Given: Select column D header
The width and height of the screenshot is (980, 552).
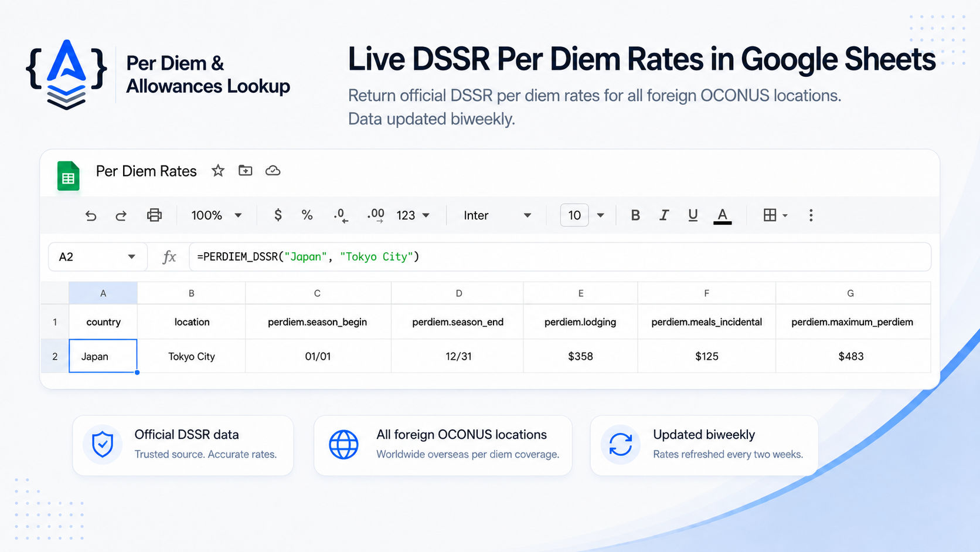Looking at the screenshot, I should [458, 293].
